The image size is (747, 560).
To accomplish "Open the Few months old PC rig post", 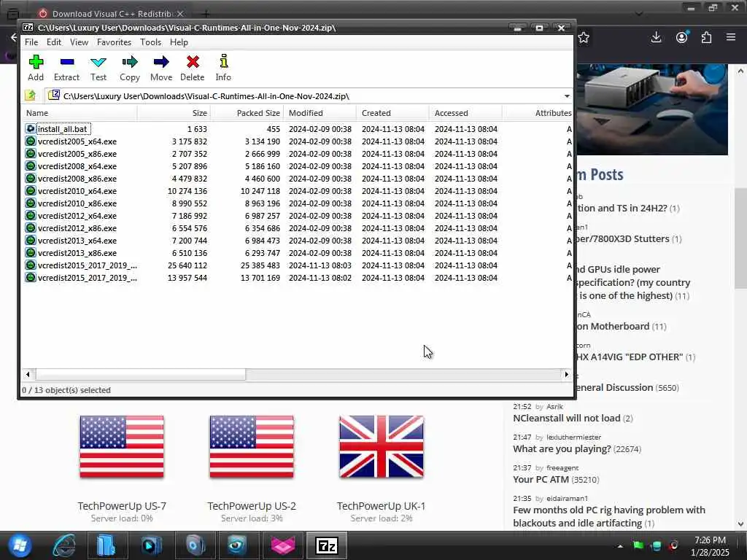I will (609, 516).
